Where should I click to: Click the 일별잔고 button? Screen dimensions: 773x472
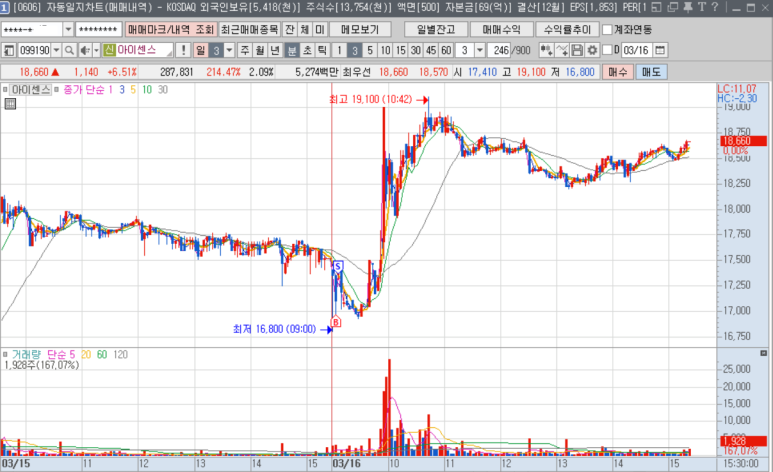(x=436, y=30)
